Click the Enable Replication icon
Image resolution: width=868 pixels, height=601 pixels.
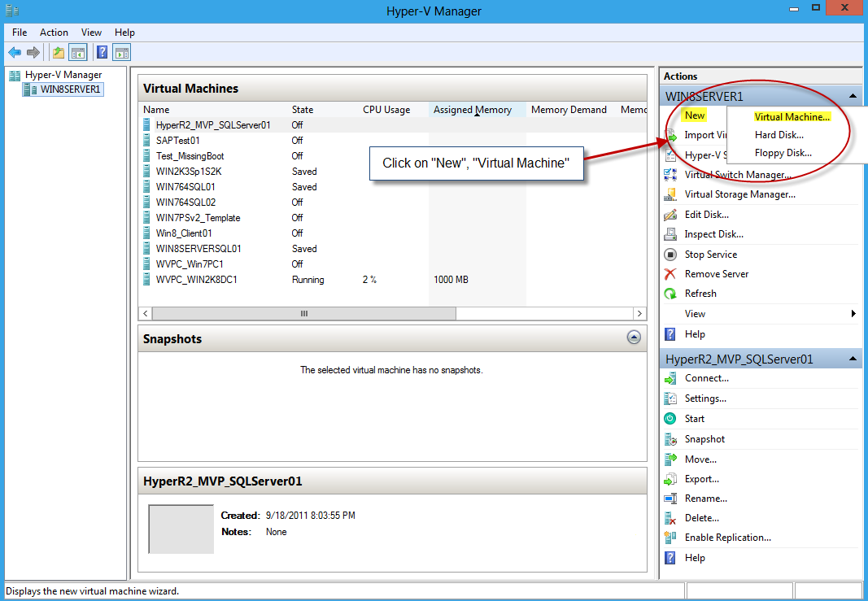tap(670, 538)
